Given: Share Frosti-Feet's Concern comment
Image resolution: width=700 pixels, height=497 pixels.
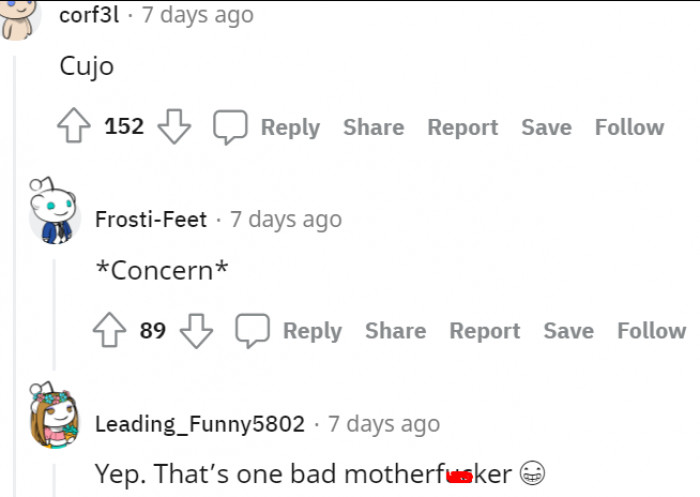Looking at the screenshot, I should pyautogui.click(x=396, y=330).
